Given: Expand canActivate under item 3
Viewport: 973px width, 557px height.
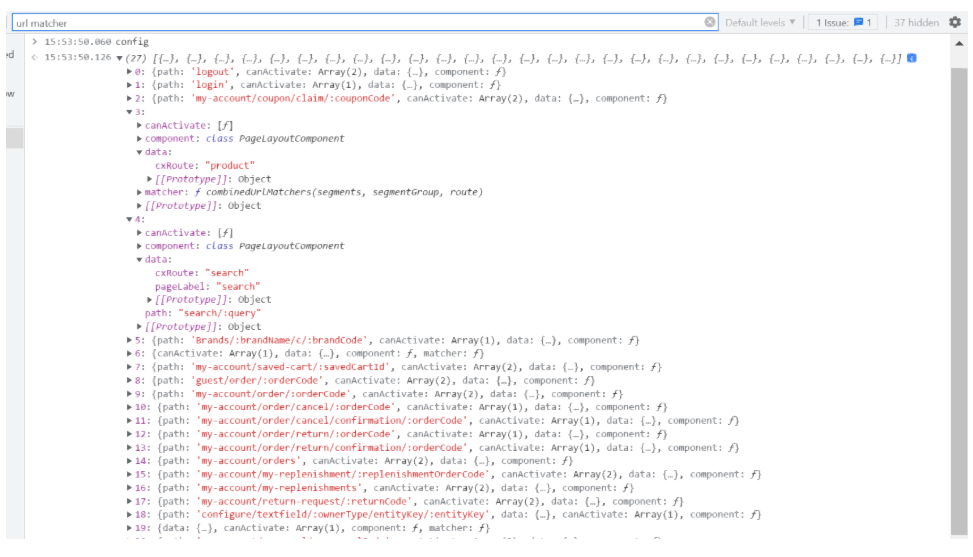Looking at the screenshot, I should click(140, 125).
